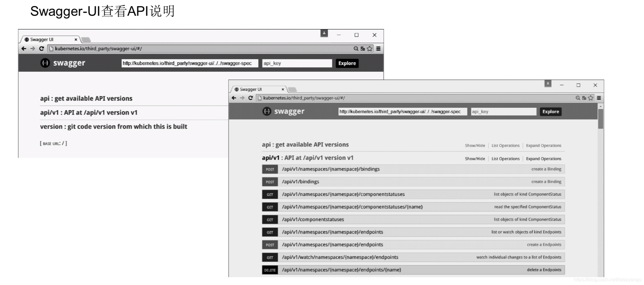Click Expand Operations for api/v1 section

point(544,159)
